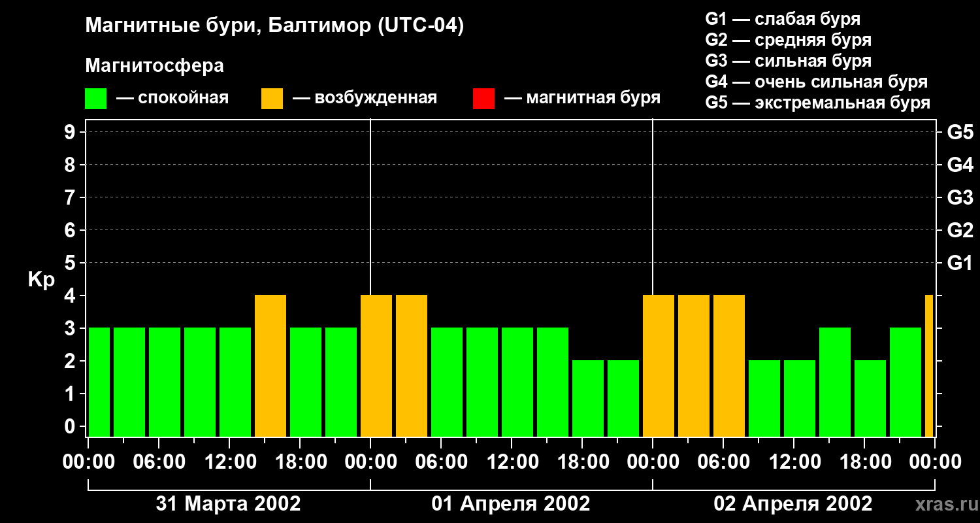Click the narrow orange bar at the chart's right edge
Viewport: 980px width, 523px height.
929,366
